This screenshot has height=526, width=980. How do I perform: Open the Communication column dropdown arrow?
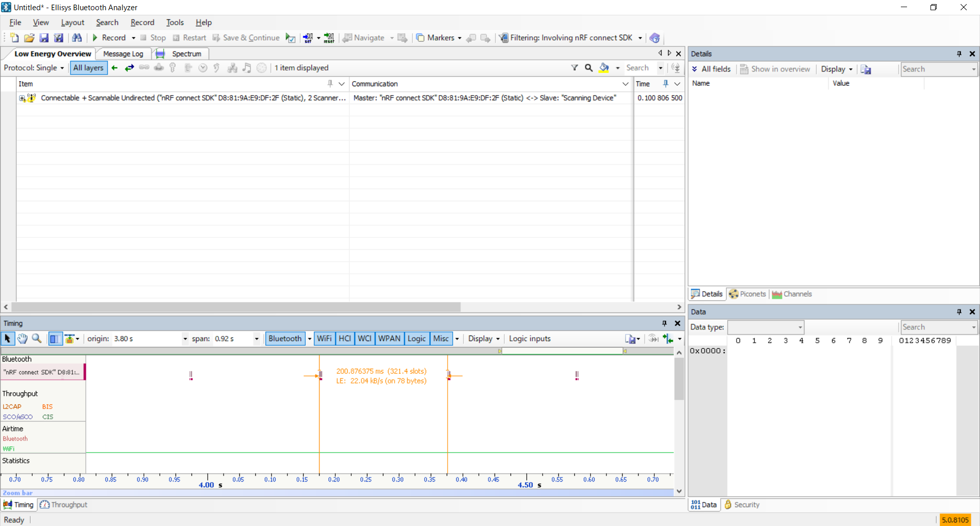tap(625, 84)
